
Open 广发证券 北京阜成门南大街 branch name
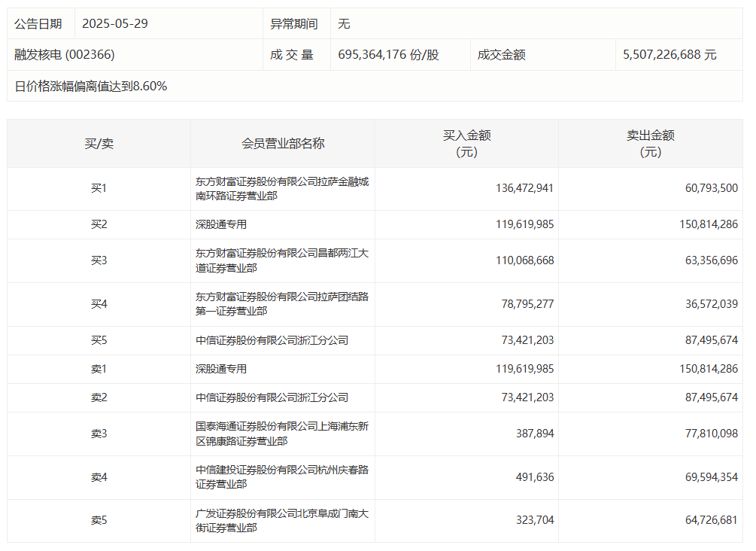(x=282, y=520)
